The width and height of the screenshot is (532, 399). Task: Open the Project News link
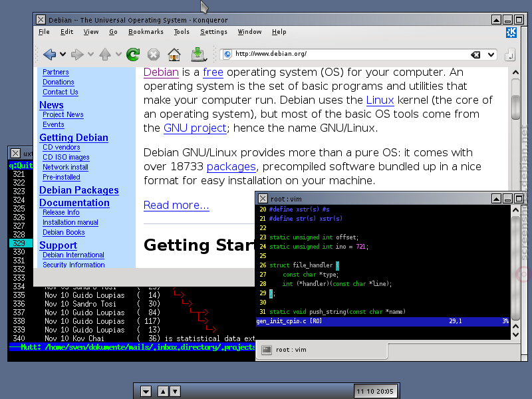[63, 114]
